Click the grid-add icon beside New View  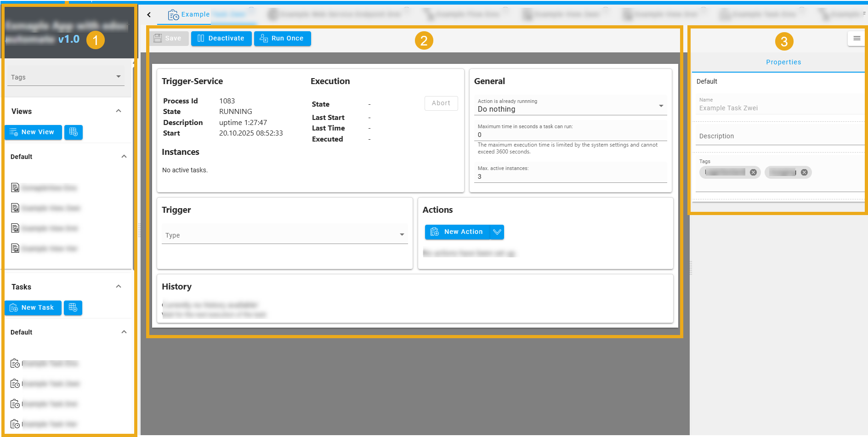point(73,132)
